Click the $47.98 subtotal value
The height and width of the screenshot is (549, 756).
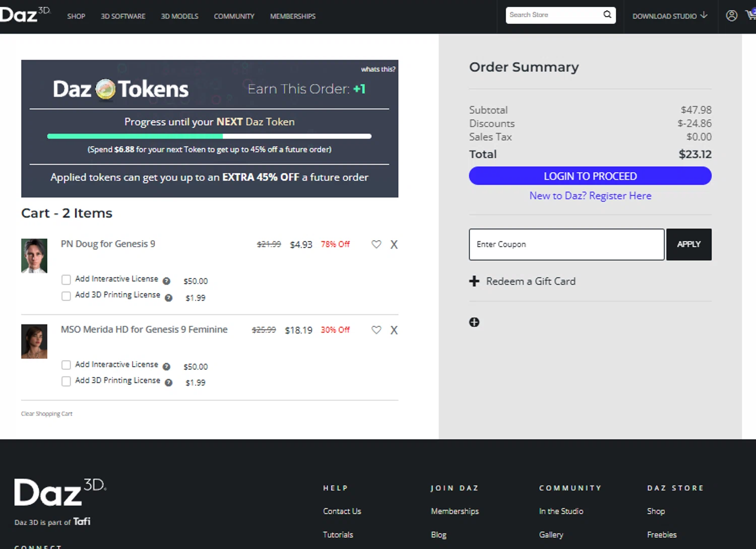(x=696, y=110)
